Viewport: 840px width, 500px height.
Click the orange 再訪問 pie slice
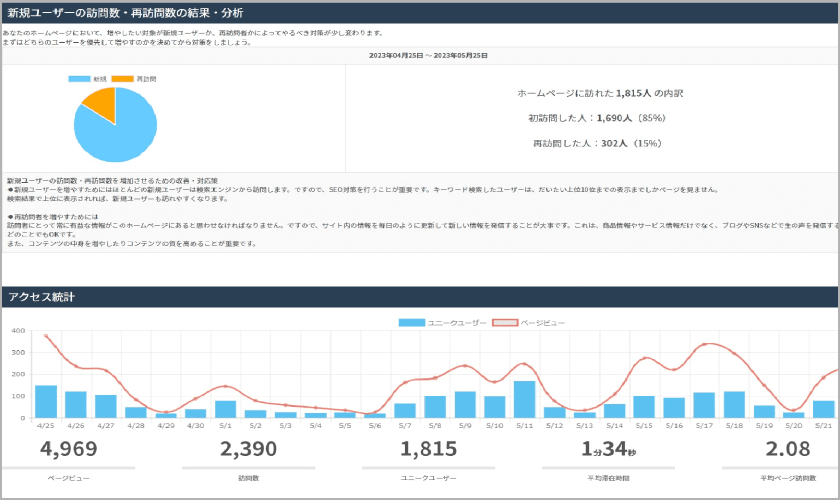tap(101, 100)
